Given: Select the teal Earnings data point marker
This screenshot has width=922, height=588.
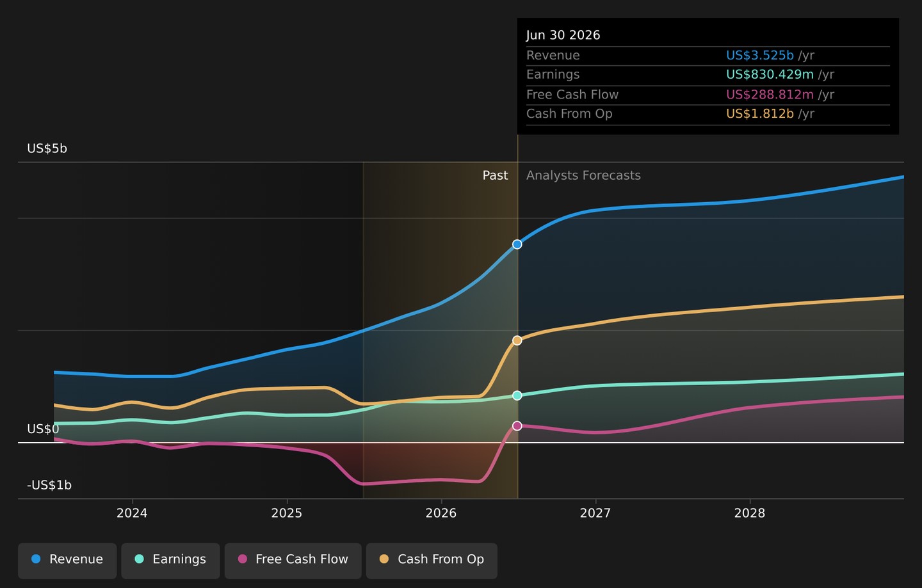Looking at the screenshot, I should [517, 395].
